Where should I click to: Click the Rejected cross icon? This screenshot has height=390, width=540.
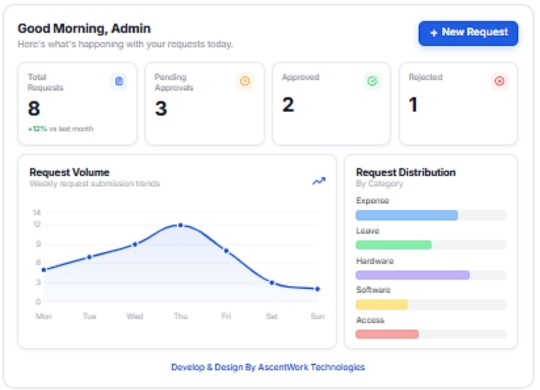click(499, 81)
